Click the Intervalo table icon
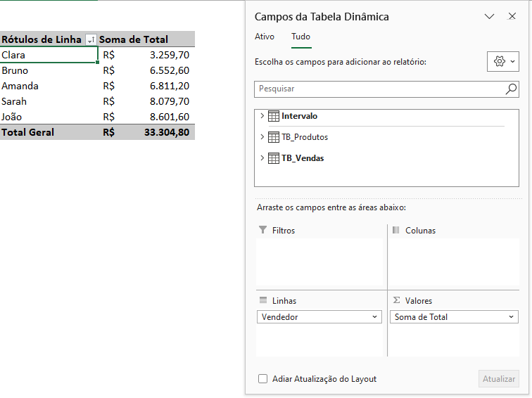 pos(274,116)
